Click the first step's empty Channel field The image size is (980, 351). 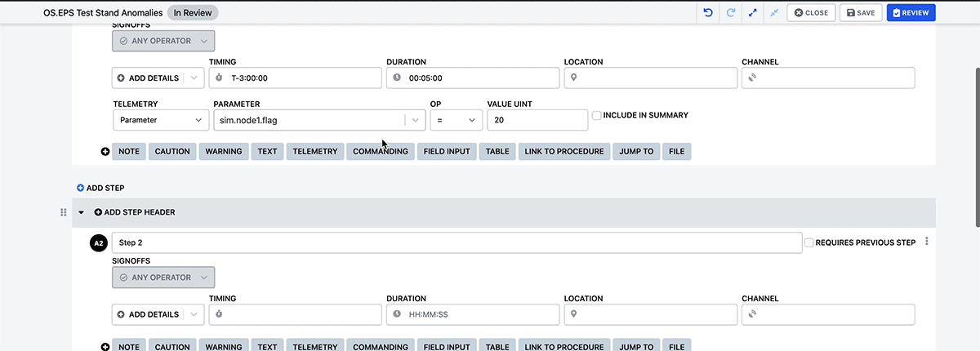[828, 78]
